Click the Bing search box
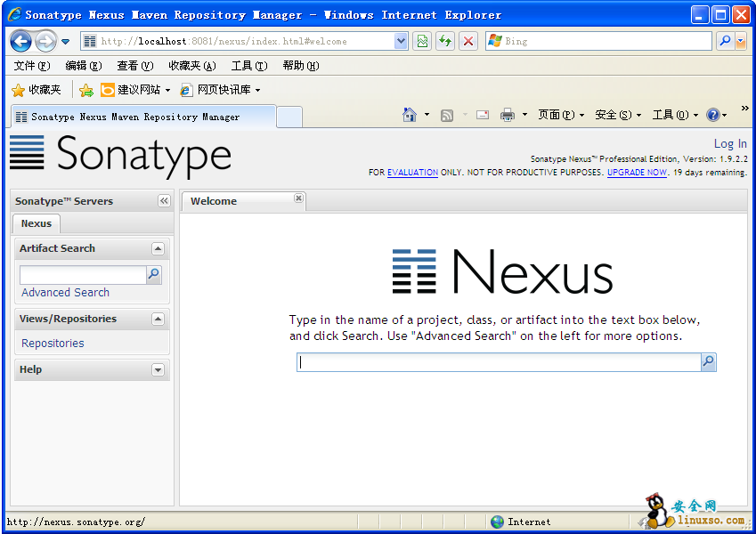 [x=598, y=42]
